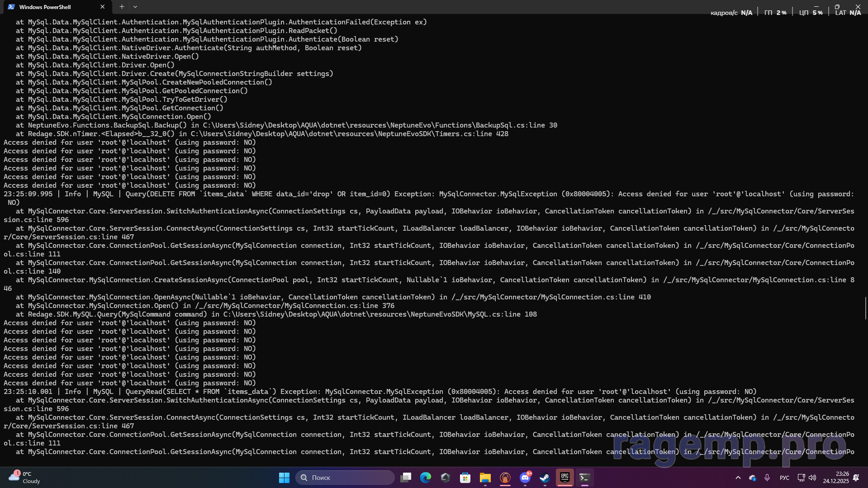Viewport: 868px width, 488px height.
Task: Open Steam from the taskbar
Action: point(545,478)
